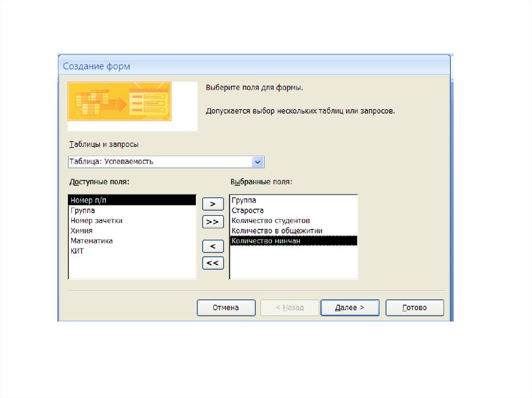This screenshot has width=532, height=398.
Task: Click the single left arrow remove-field button
Action: point(212,246)
